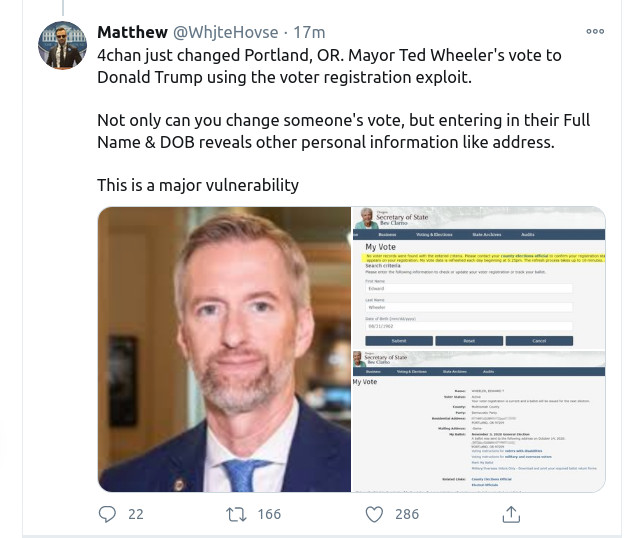Click the reply count 22
644x538 pixels.
coord(135,514)
